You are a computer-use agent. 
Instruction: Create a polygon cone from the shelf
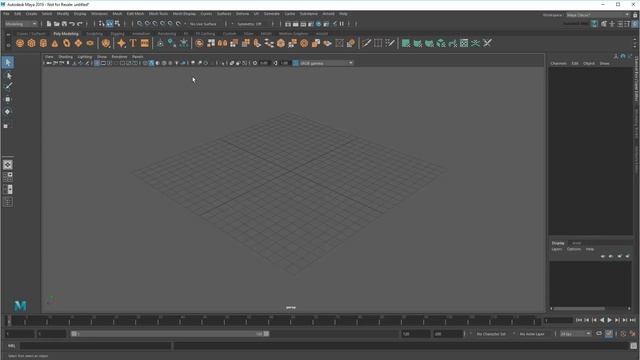[55, 43]
